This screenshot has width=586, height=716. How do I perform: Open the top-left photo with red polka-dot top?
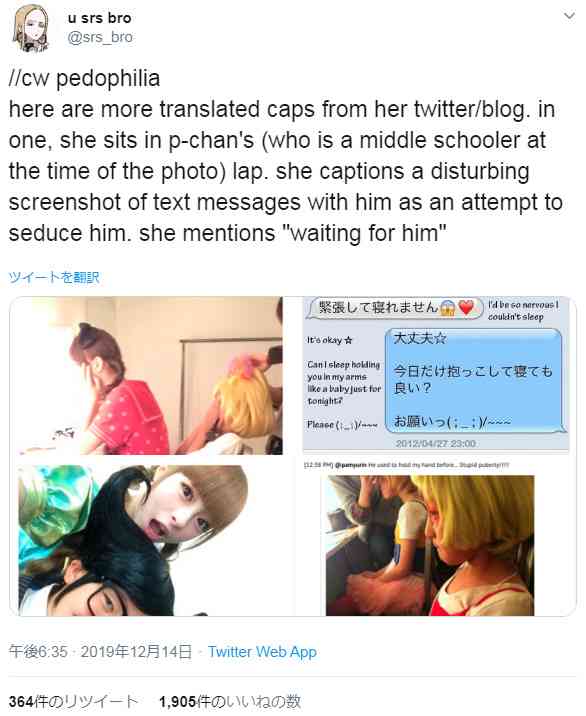pyautogui.click(x=151, y=376)
